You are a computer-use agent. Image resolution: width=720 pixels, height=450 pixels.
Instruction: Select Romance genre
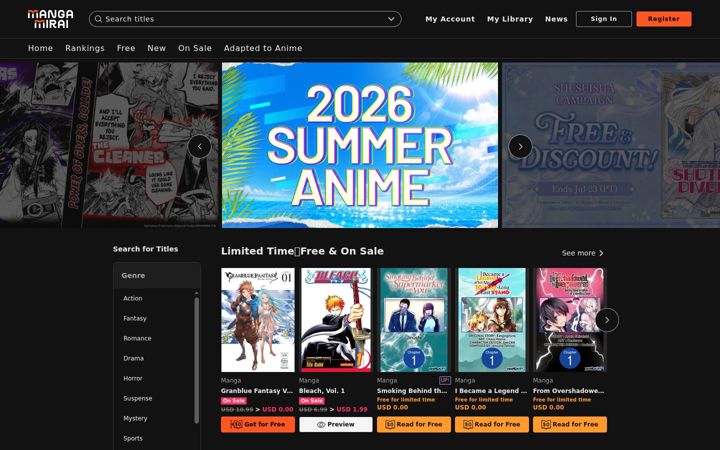point(137,338)
